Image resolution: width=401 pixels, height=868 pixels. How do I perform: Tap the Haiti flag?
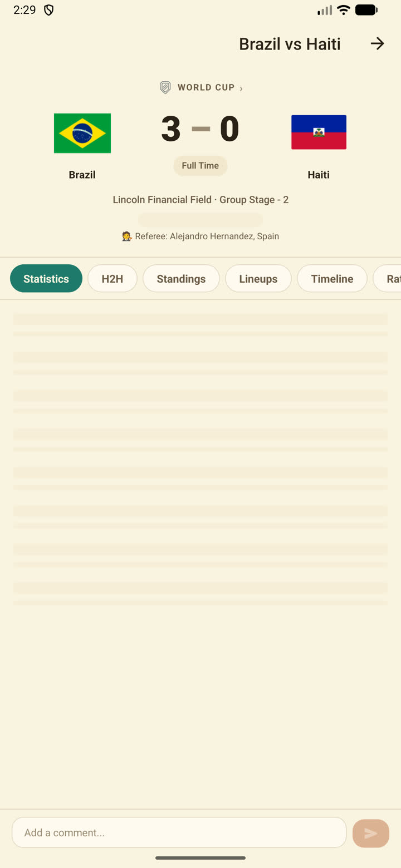click(x=319, y=132)
